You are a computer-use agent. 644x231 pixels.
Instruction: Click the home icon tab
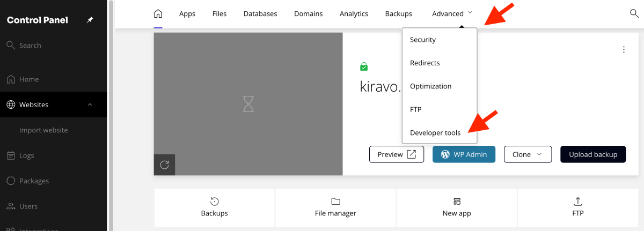[x=158, y=14]
